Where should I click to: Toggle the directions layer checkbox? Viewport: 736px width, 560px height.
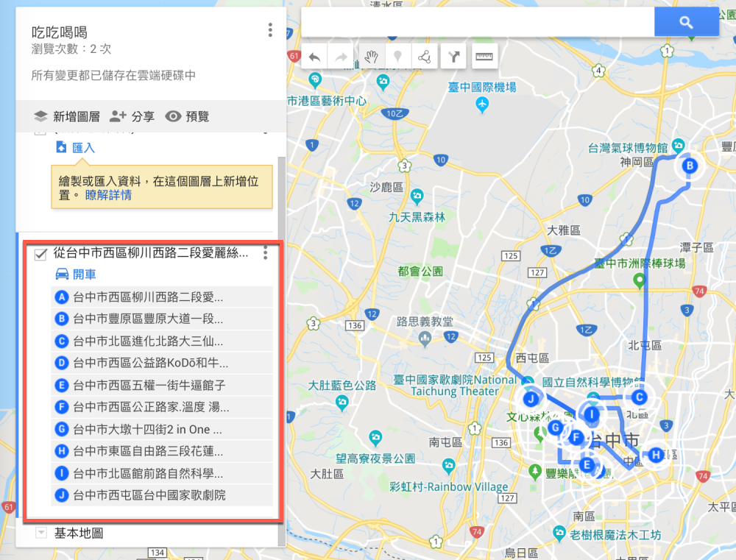(40, 255)
